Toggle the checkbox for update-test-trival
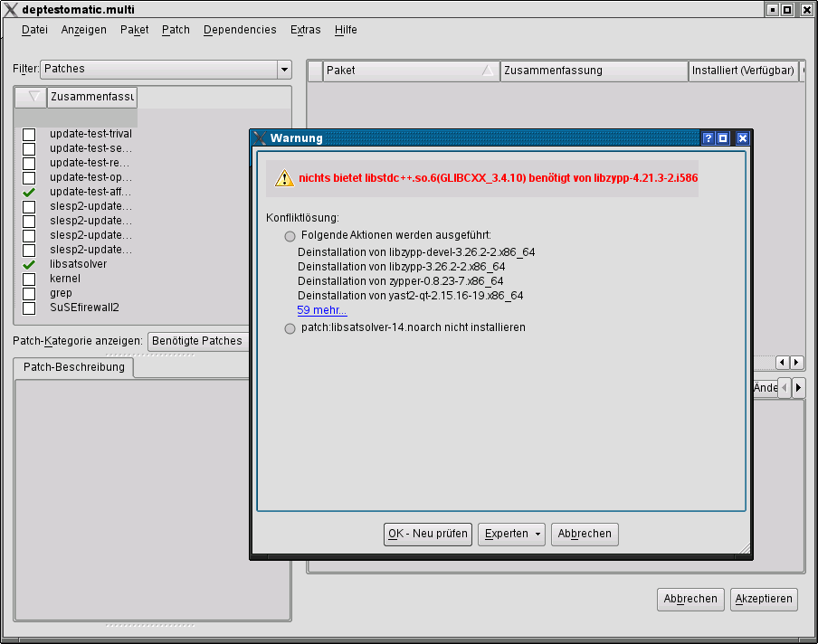This screenshot has height=644, width=818. (x=29, y=134)
